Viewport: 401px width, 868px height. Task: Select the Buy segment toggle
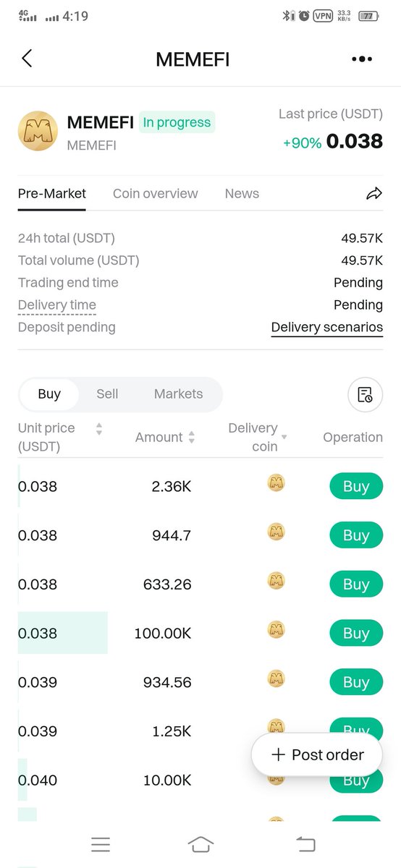[49, 394]
